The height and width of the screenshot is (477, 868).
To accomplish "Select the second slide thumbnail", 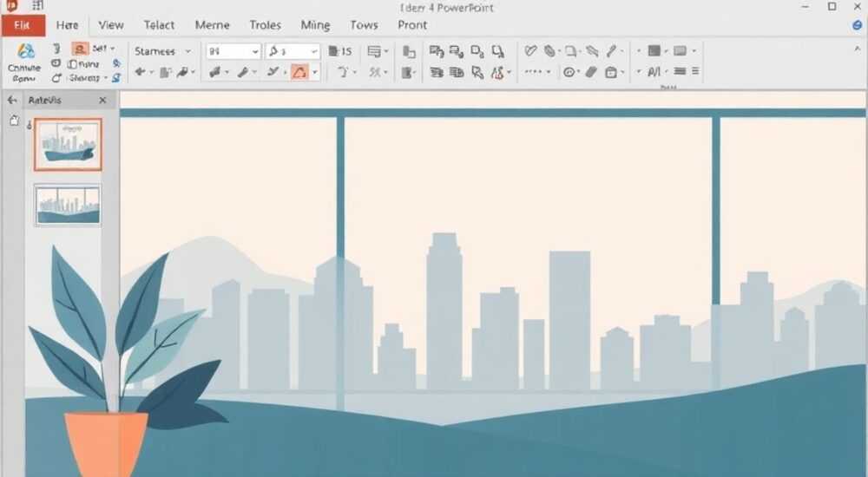I will [x=68, y=206].
